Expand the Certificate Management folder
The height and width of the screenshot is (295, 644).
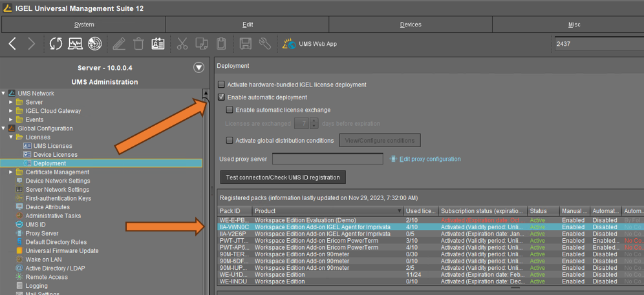tap(11, 172)
